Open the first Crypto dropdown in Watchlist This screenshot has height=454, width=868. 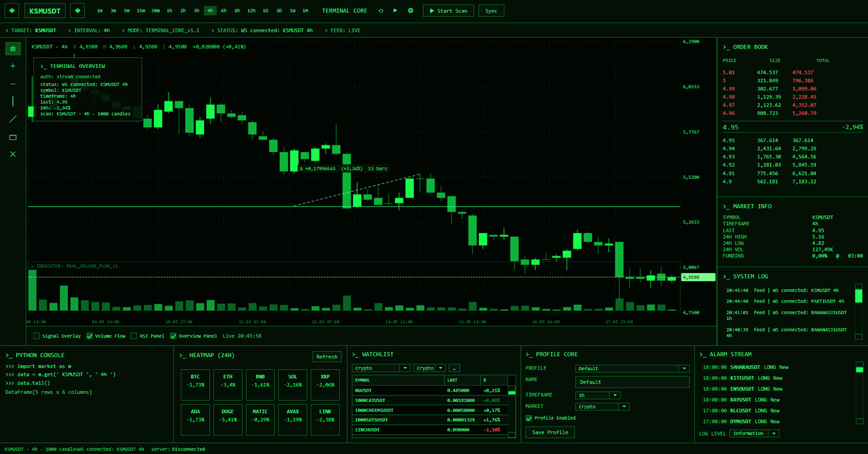coord(382,368)
